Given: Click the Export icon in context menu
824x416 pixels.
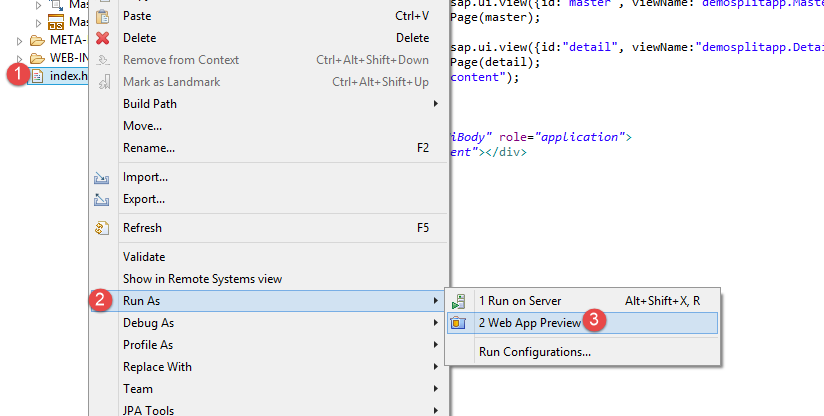Looking at the screenshot, I should [x=101, y=200].
